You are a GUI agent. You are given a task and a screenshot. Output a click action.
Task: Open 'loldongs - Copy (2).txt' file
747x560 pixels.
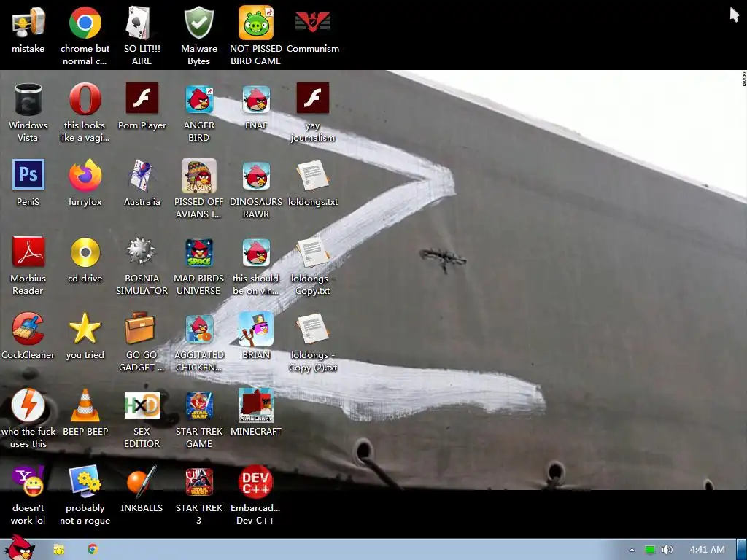point(312,329)
